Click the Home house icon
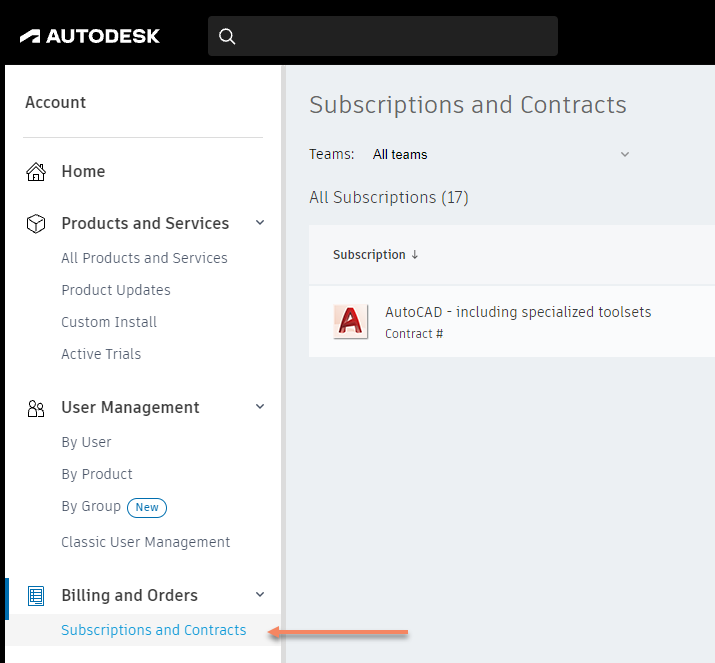Screen dimensions: 715x663 36,172
